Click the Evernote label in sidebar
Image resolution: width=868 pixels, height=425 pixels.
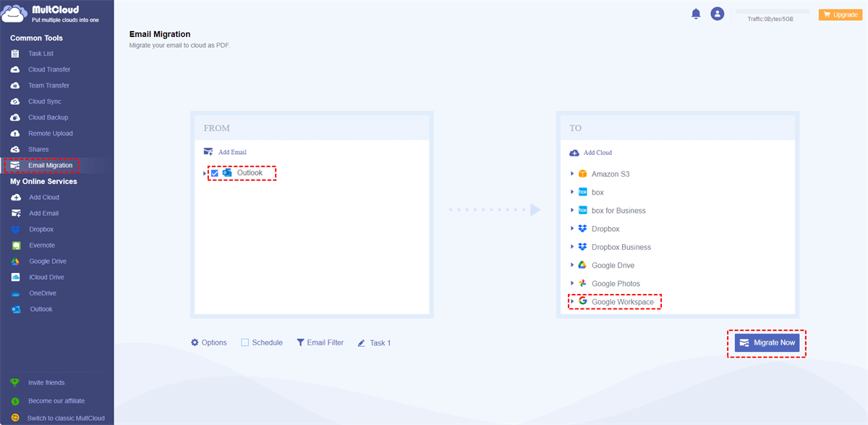42,245
